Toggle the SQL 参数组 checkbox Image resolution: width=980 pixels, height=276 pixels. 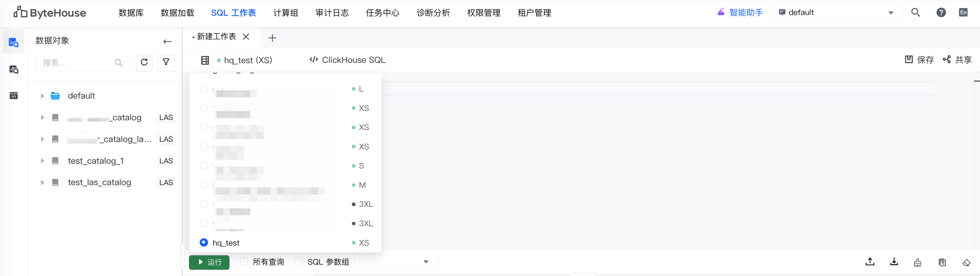click(x=299, y=262)
